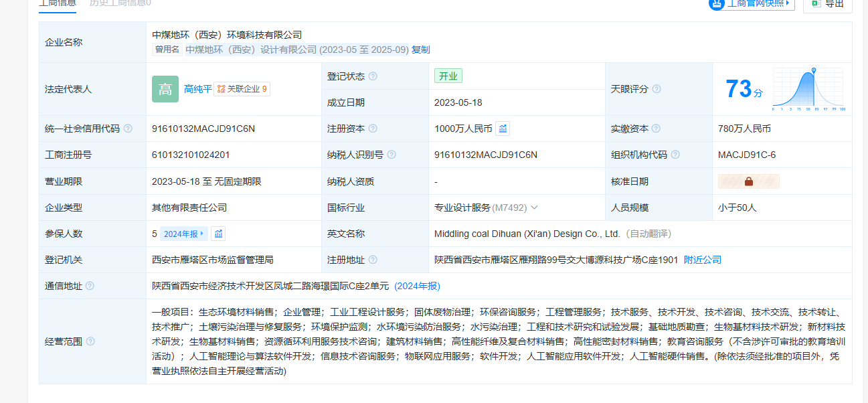Click the help icon beside 登记状态

[x=373, y=76]
